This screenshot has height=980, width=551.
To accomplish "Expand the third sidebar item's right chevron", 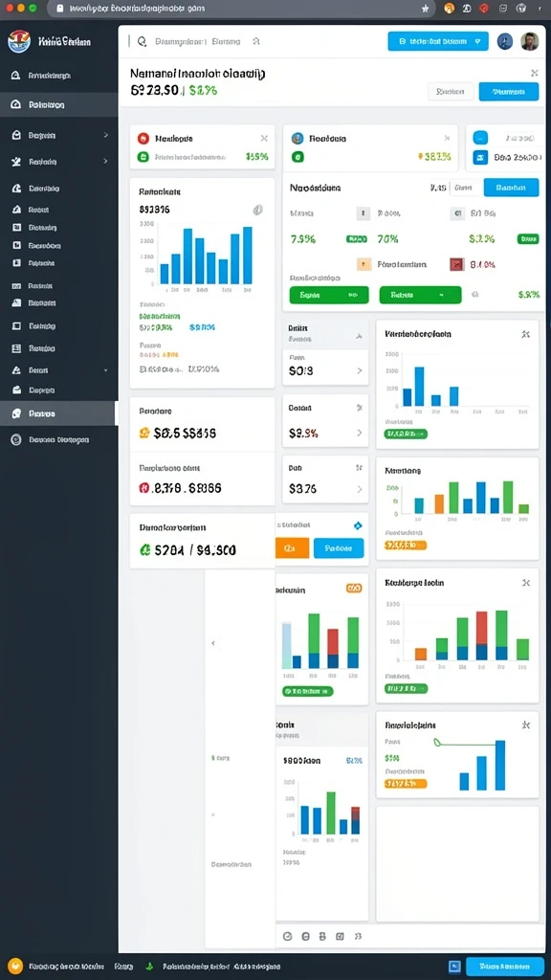I will (x=105, y=135).
